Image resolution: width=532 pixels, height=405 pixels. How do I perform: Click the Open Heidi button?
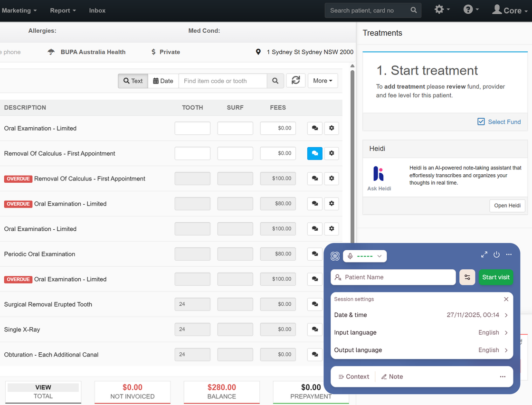pyautogui.click(x=507, y=206)
